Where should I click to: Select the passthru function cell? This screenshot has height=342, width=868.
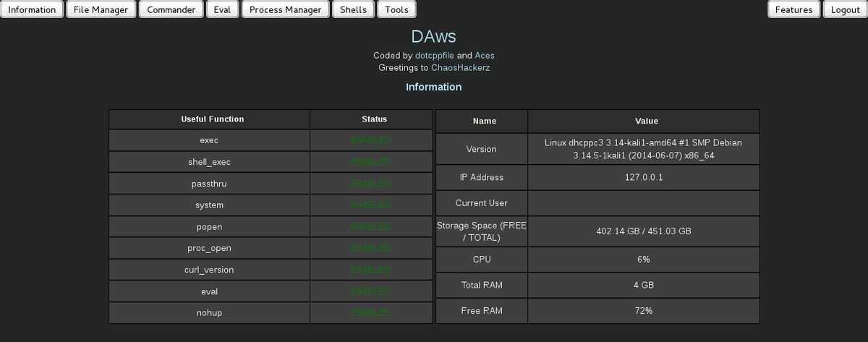209,184
